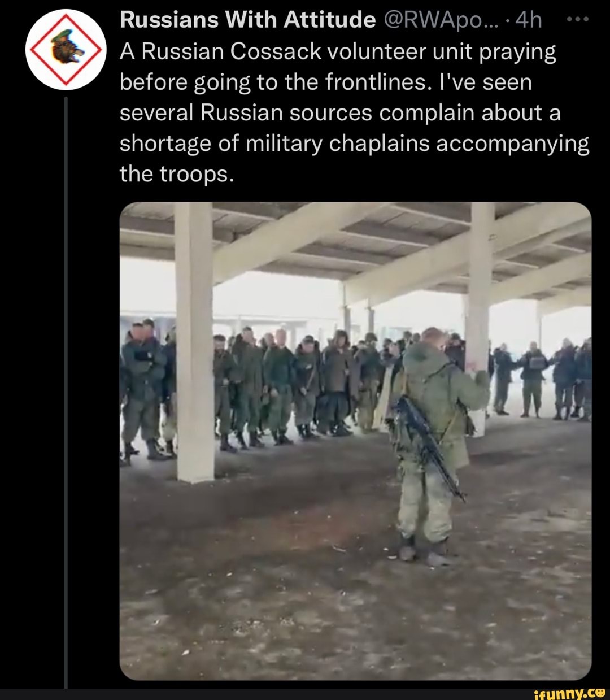The width and height of the screenshot is (610, 700).
Task: Click the soldier with rifle in video
Action: click(435, 446)
